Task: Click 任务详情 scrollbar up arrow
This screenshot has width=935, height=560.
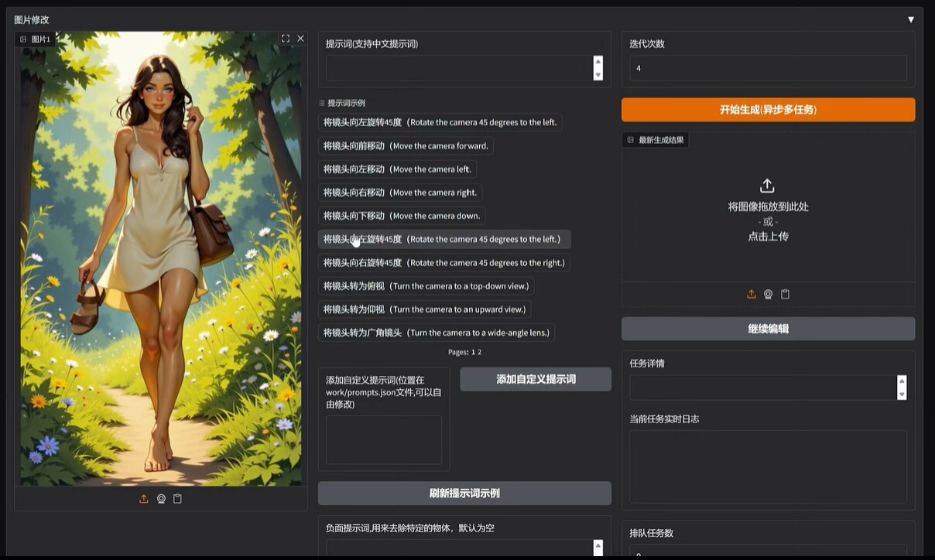Action: [x=902, y=381]
